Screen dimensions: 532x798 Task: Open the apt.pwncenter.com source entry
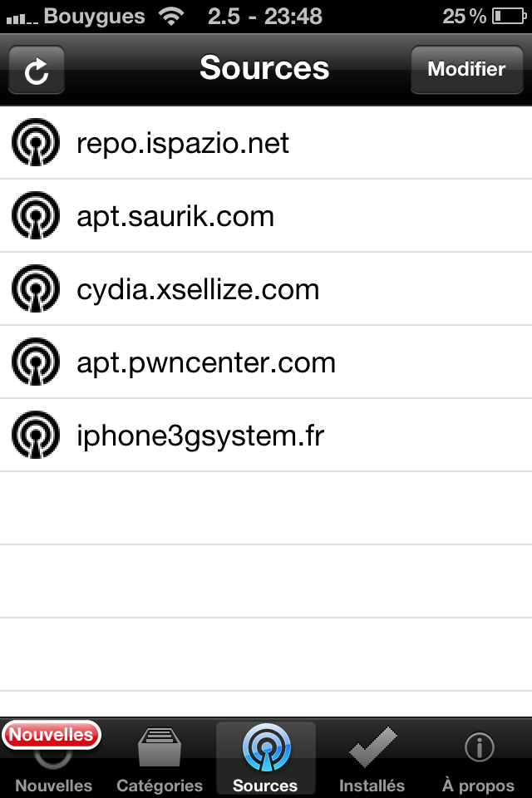coord(266,362)
